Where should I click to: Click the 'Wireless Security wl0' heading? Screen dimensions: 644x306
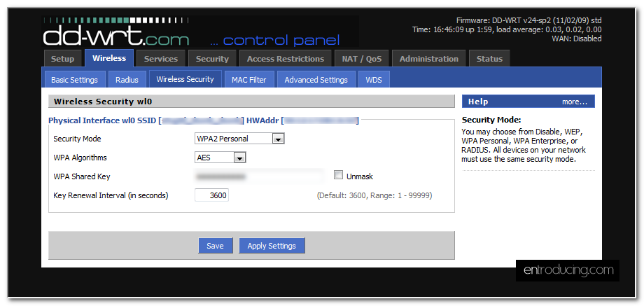coord(103,102)
